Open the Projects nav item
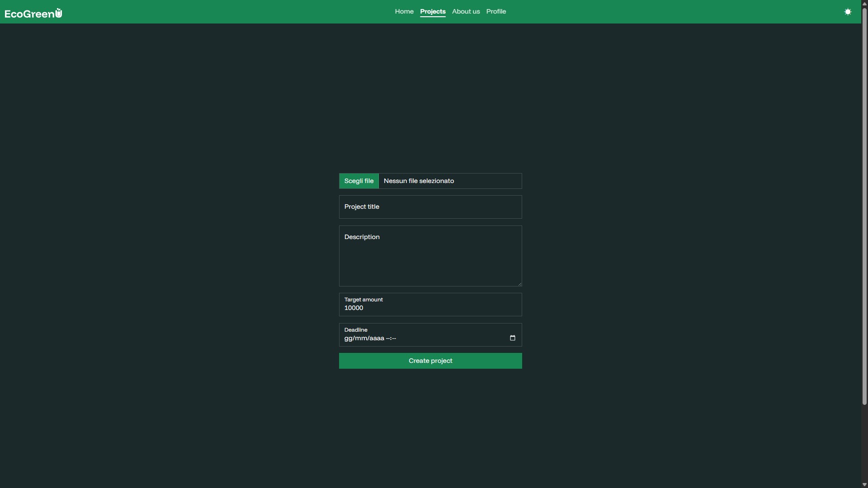 433,11
